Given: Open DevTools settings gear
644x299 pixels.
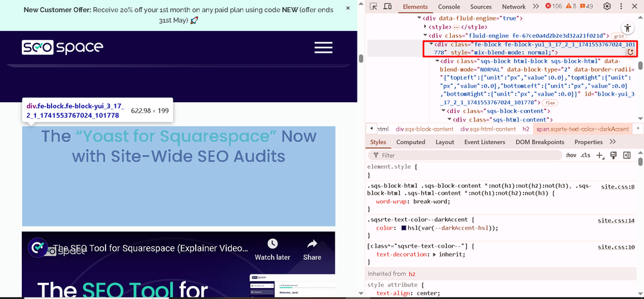Looking at the screenshot, I should coord(607,6).
